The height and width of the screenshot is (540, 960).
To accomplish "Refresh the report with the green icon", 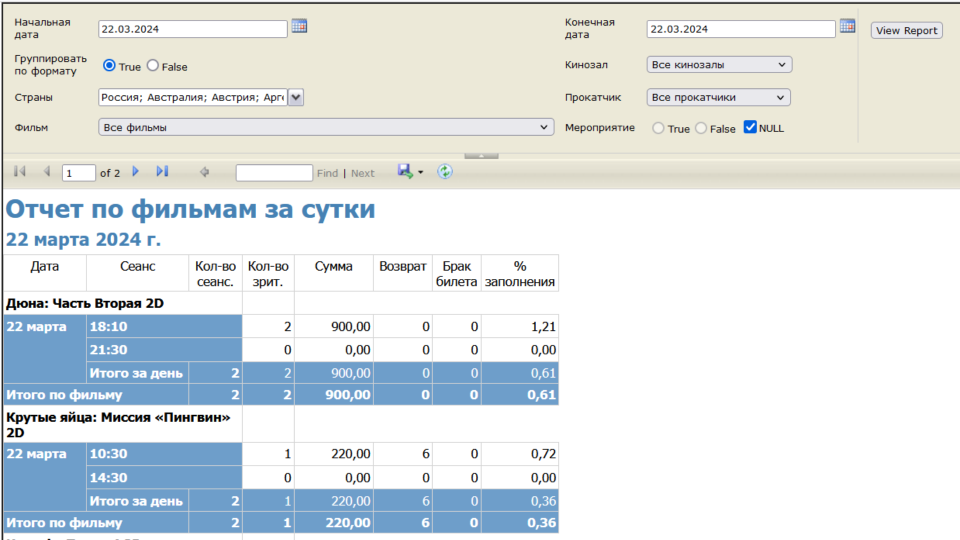I will coord(445,172).
